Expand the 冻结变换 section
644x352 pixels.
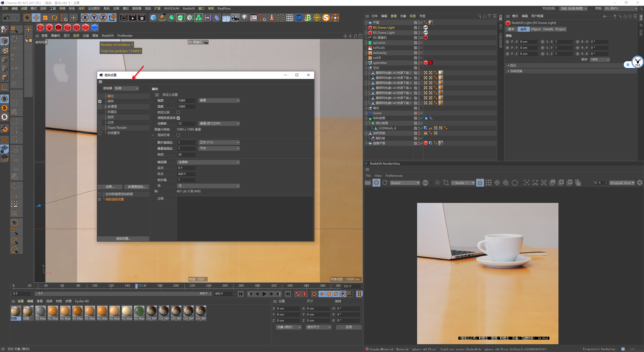516,71
